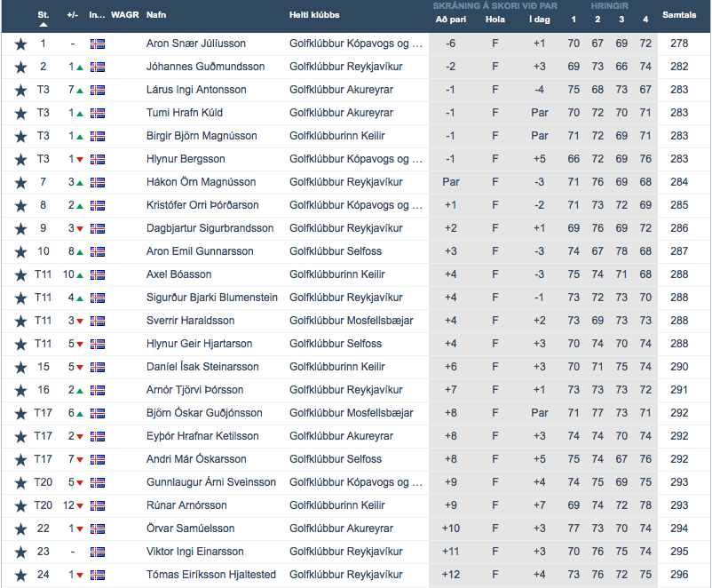Sort by WAGR column header
The image size is (712, 588).
125,15
